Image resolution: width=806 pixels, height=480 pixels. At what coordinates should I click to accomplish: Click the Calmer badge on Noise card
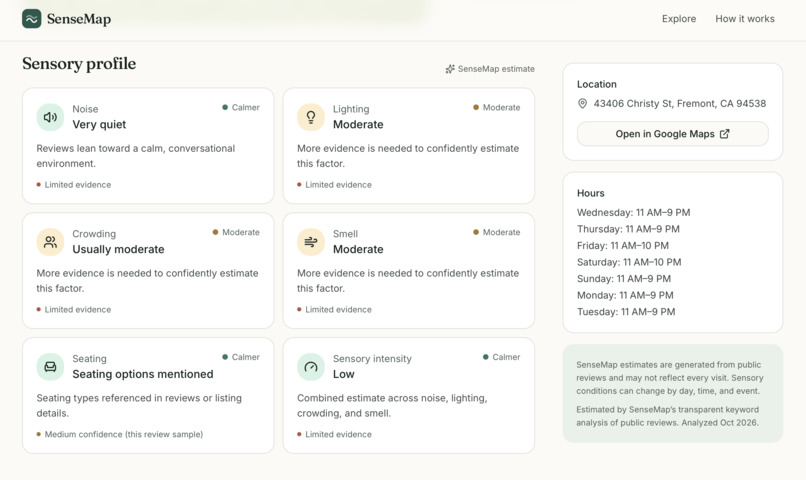pyautogui.click(x=241, y=107)
